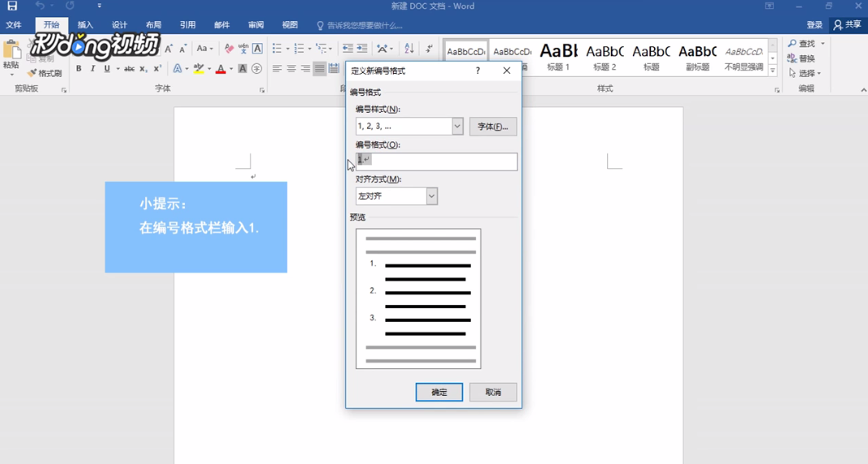Open the Font dialog launcher
This screenshot has width=868, height=464.
click(x=262, y=90)
